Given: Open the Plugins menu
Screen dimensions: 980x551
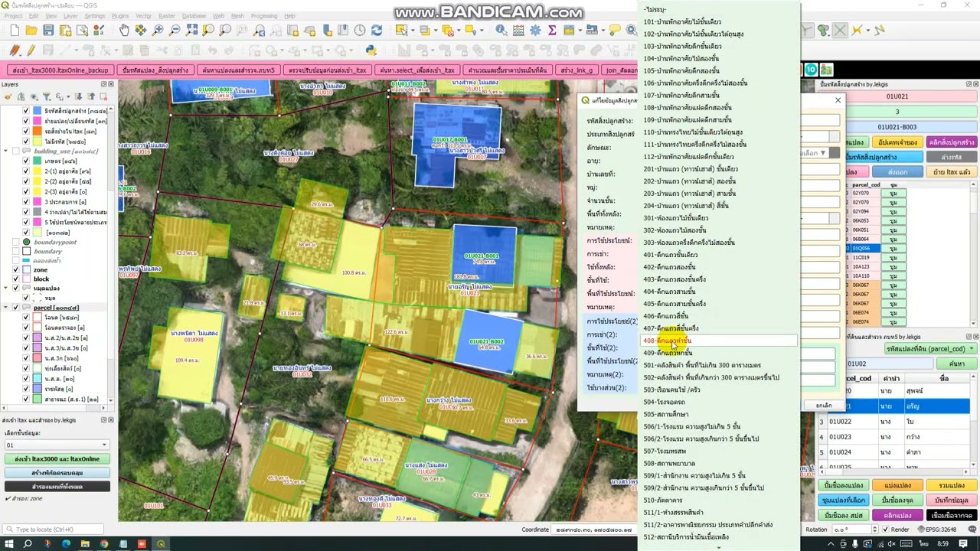Looking at the screenshot, I should pyautogui.click(x=120, y=16).
